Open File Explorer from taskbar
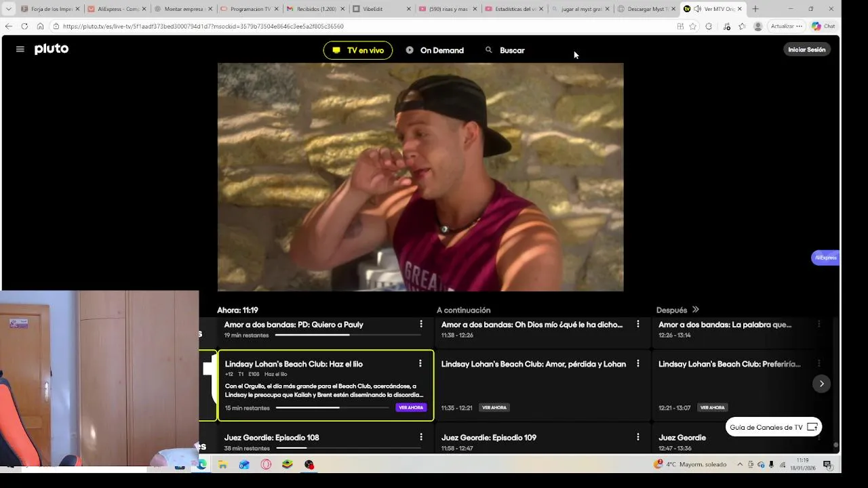Screen dimensions: 868x488 point(222,464)
